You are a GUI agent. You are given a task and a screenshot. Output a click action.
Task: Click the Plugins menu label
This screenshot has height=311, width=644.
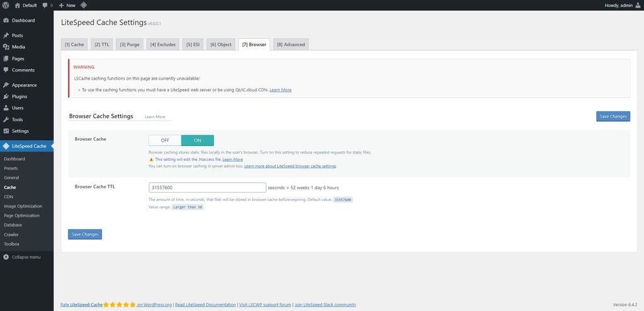click(19, 97)
